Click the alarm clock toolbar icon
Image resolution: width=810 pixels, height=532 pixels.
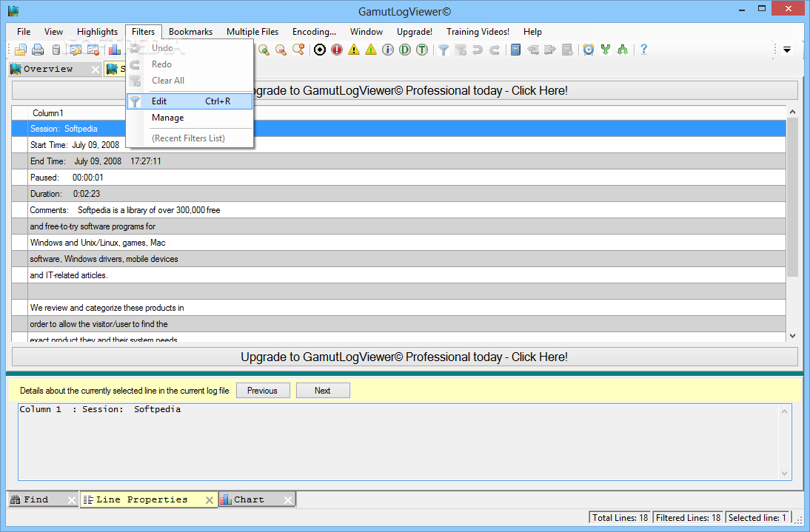click(589, 50)
